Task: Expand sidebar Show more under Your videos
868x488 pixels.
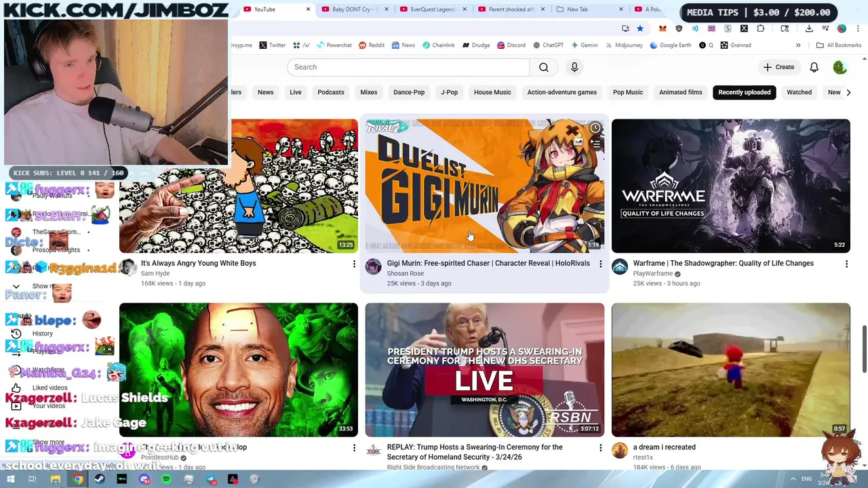Action: click(x=48, y=442)
